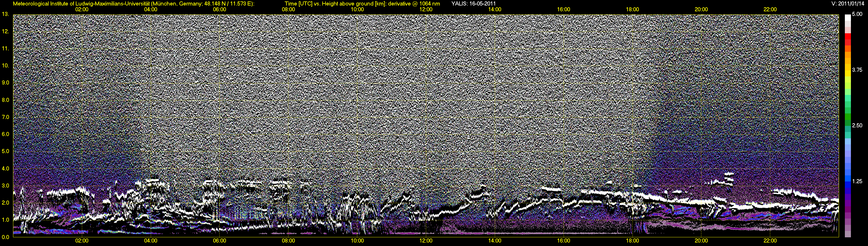
Task: Select the 1.25 value on the color scale
Action: coord(857,181)
